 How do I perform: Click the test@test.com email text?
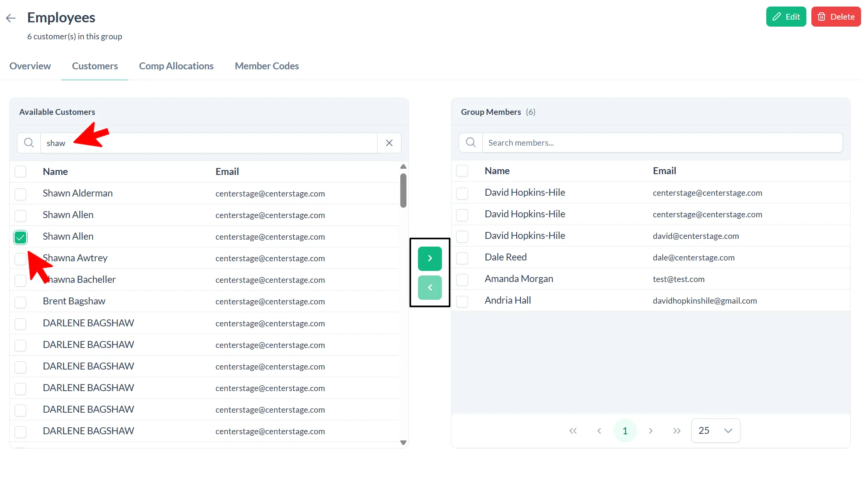(678, 279)
